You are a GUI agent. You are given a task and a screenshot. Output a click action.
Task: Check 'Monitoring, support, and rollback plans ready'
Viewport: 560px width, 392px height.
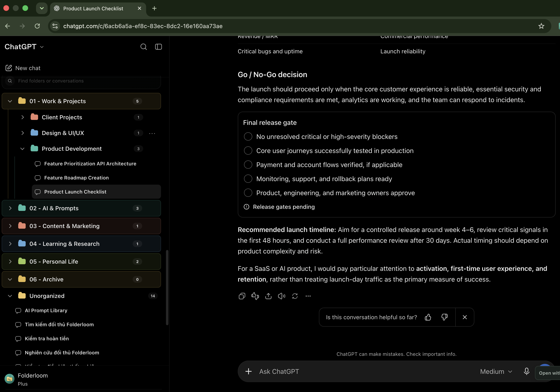click(248, 179)
